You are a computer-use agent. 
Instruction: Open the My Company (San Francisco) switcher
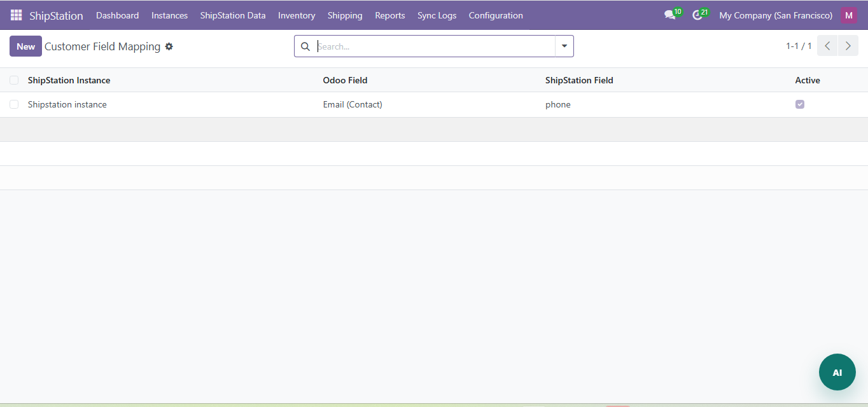point(776,15)
